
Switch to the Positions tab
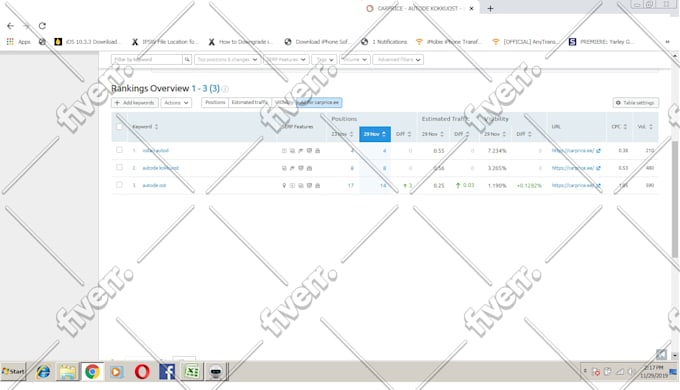[215, 102]
